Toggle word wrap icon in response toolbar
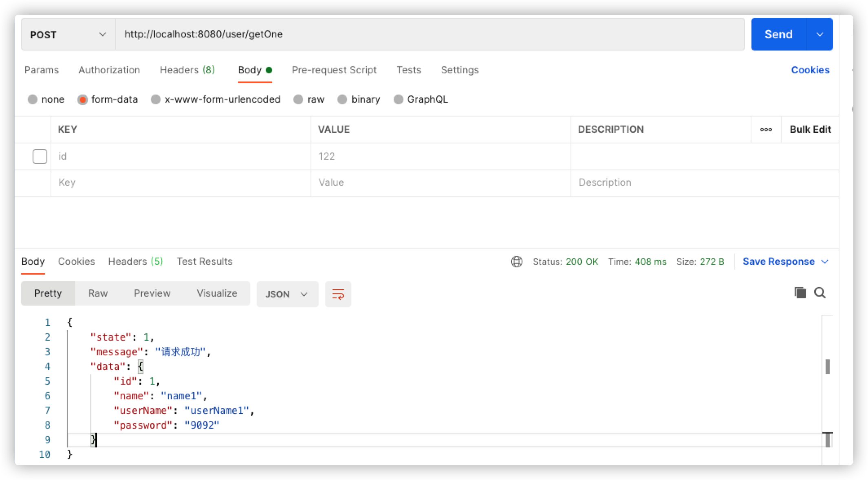 (x=338, y=294)
